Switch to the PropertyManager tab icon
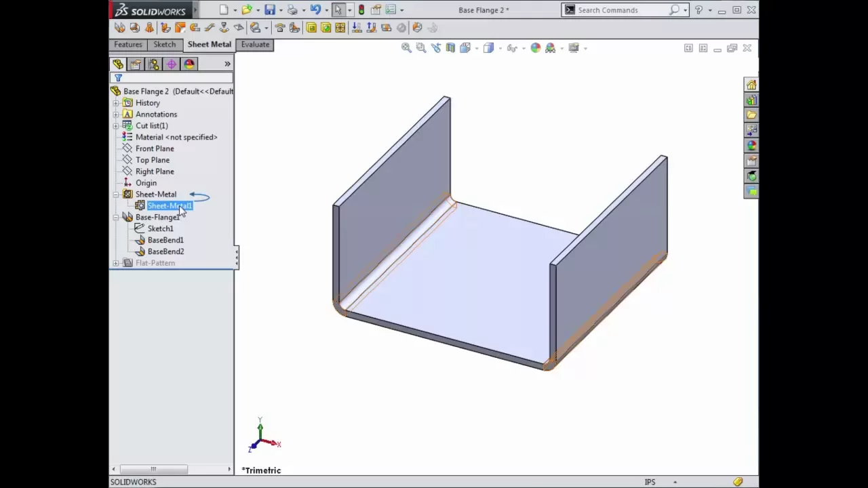This screenshot has width=868, height=488. tap(136, 64)
